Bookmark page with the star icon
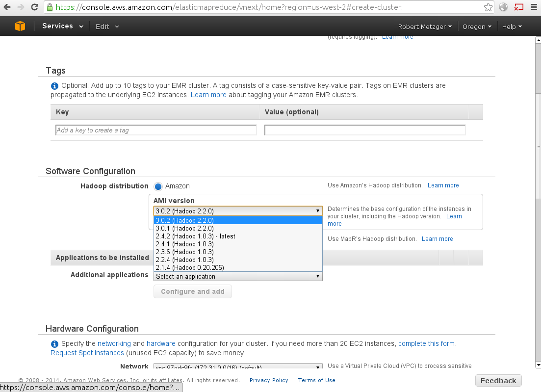This screenshot has height=392, width=541. (488, 7)
